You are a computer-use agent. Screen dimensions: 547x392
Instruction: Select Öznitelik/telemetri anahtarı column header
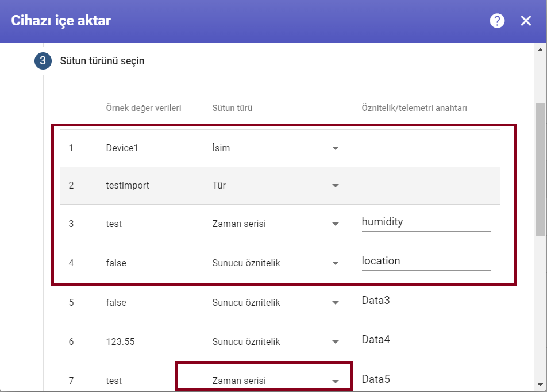pyautogui.click(x=414, y=108)
